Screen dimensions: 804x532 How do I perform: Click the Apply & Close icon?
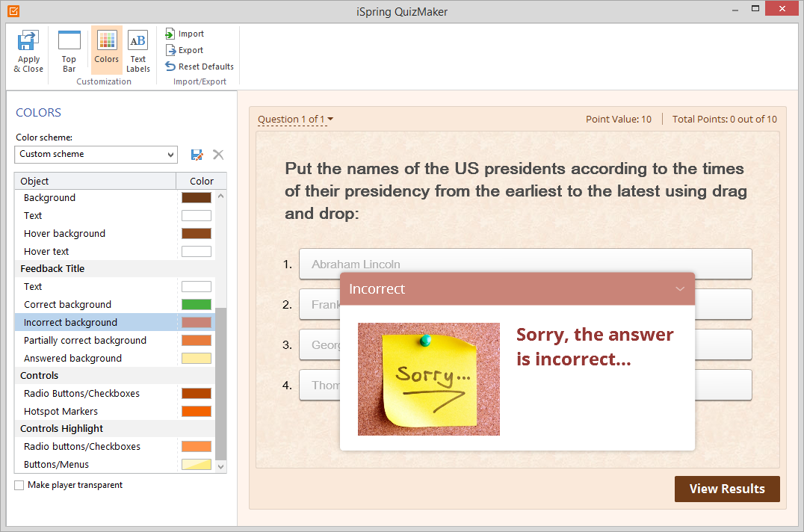point(28,41)
